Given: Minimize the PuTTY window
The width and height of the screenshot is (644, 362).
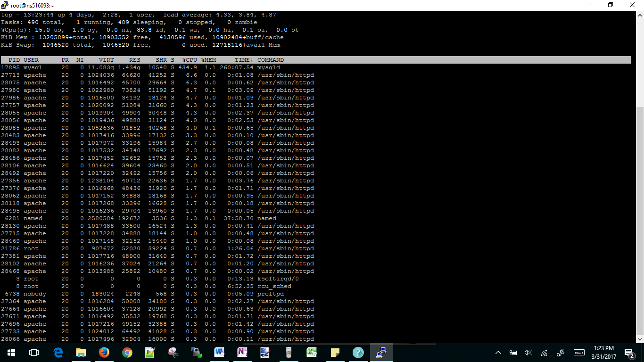Looking at the screenshot, I should (589, 5).
